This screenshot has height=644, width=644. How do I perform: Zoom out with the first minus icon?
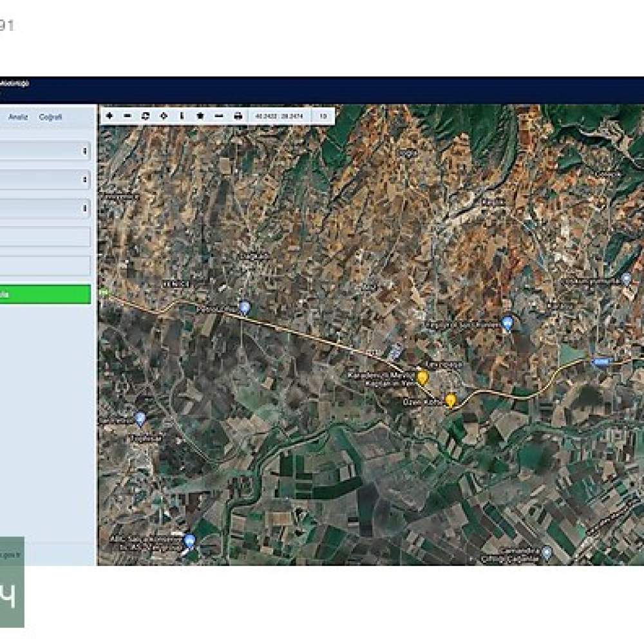128,116
